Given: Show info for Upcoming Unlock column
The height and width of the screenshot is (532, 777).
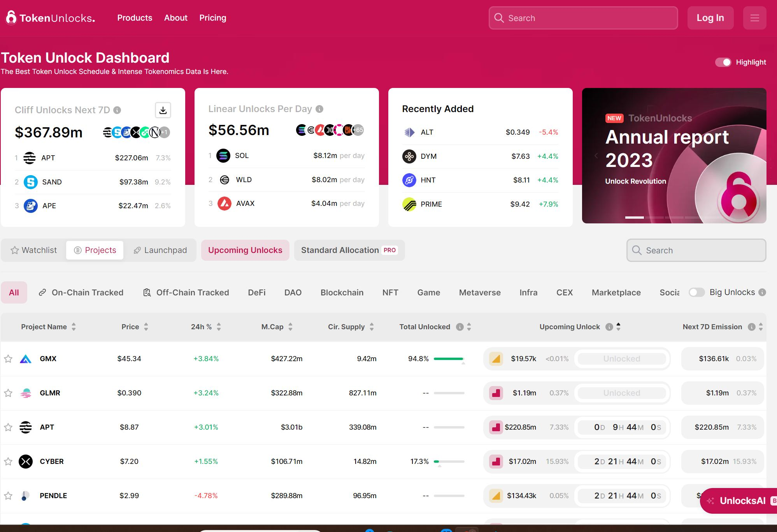Looking at the screenshot, I should click(x=609, y=327).
